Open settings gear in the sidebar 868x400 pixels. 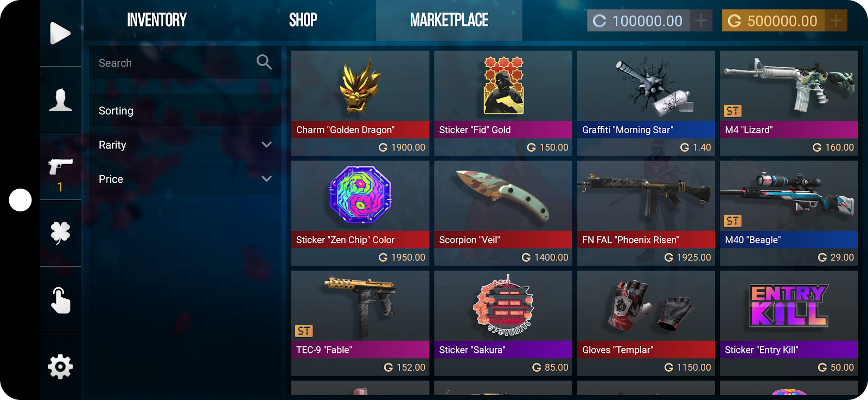click(x=60, y=367)
